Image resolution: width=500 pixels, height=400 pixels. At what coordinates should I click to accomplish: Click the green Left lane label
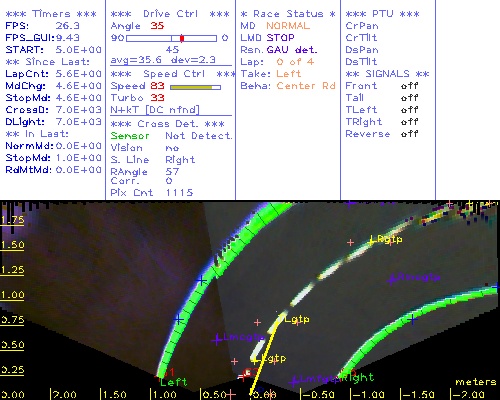[174, 382]
